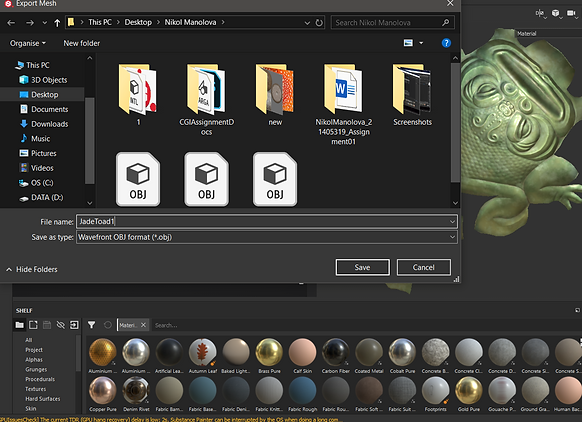Viewport: 582px width, 422px height.
Task: Change the view layout icon
Action: [x=408, y=43]
